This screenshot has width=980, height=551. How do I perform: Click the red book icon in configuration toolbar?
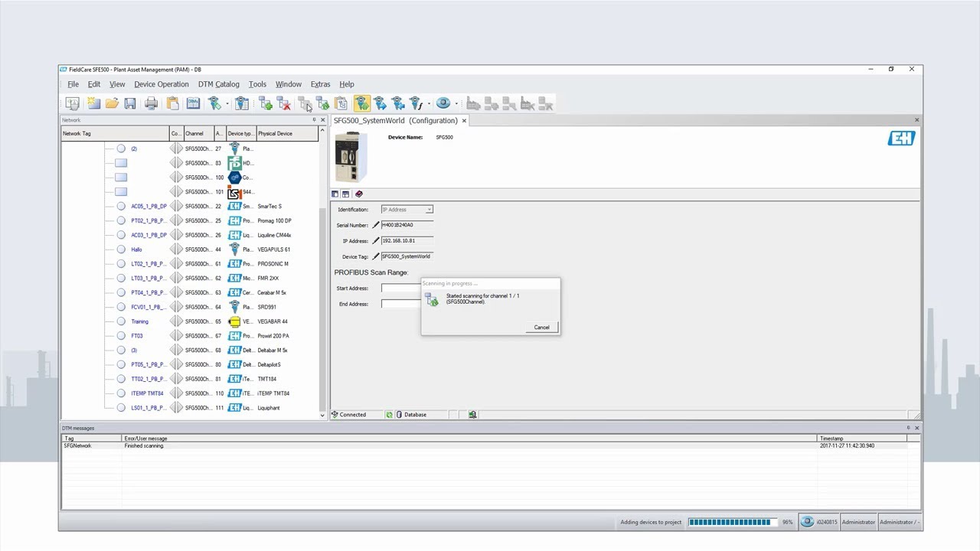coord(359,194)
